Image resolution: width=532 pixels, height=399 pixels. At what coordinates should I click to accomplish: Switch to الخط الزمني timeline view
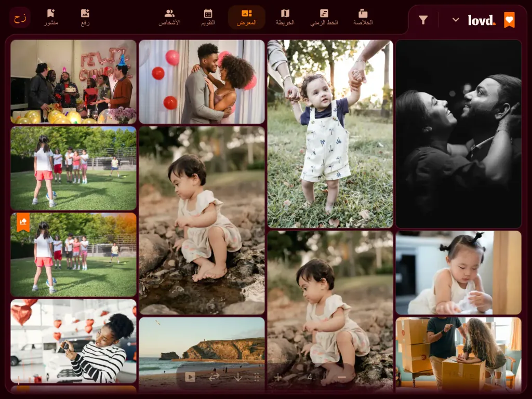coord(324,17)
